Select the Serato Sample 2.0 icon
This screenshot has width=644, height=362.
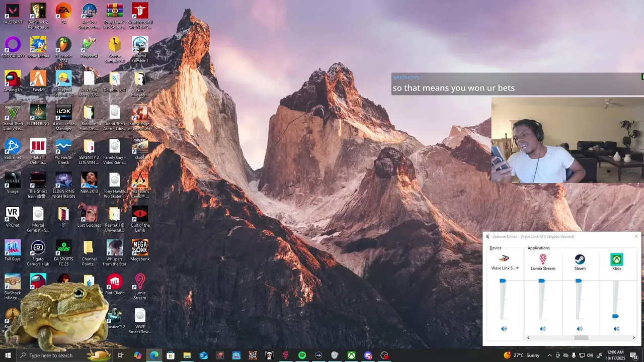pyautogui.click(x=115, y=50)
